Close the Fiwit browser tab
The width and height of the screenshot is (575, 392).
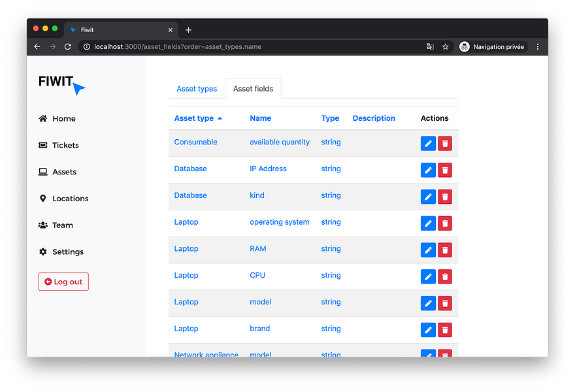(170, 30)
